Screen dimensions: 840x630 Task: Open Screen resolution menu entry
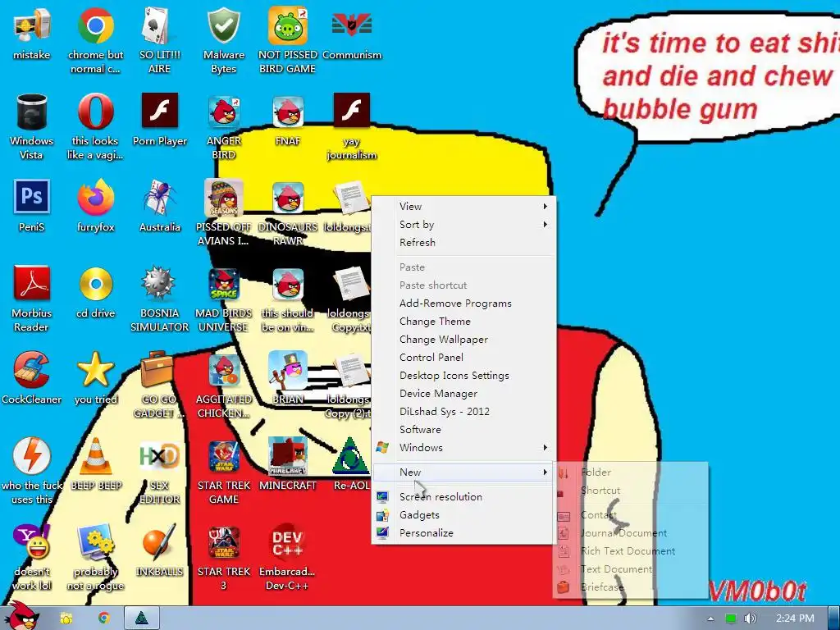coord(463,496)
